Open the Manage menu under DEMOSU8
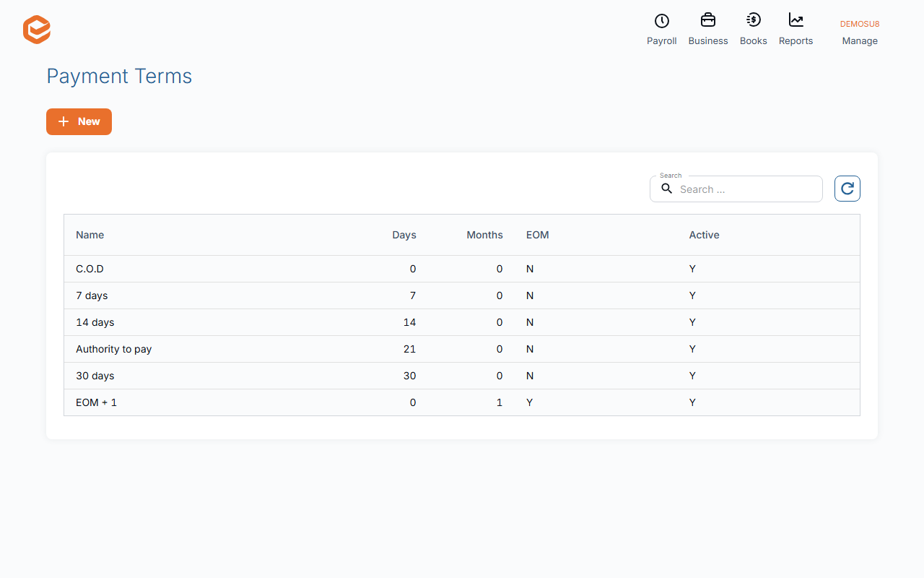The width and height of the screenshot is (924, 578). click(x=860, y=41)
